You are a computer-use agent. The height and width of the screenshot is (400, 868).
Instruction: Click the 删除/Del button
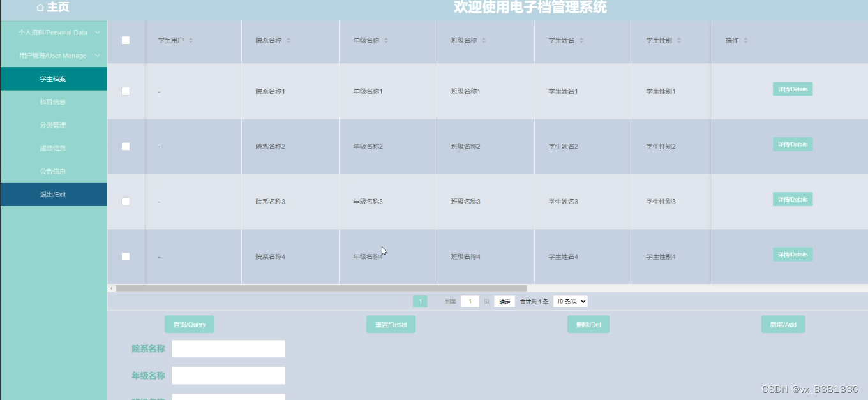pyautogui.click(x=588, y=324)
